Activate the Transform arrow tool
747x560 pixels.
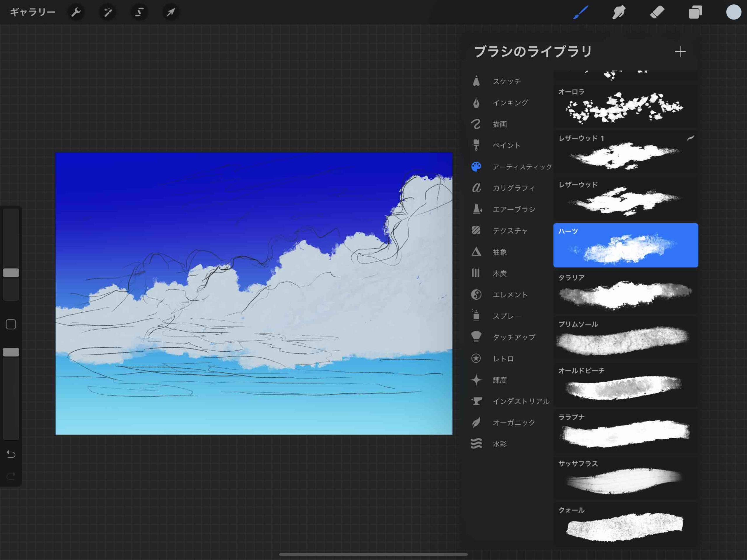pos(171,13)
